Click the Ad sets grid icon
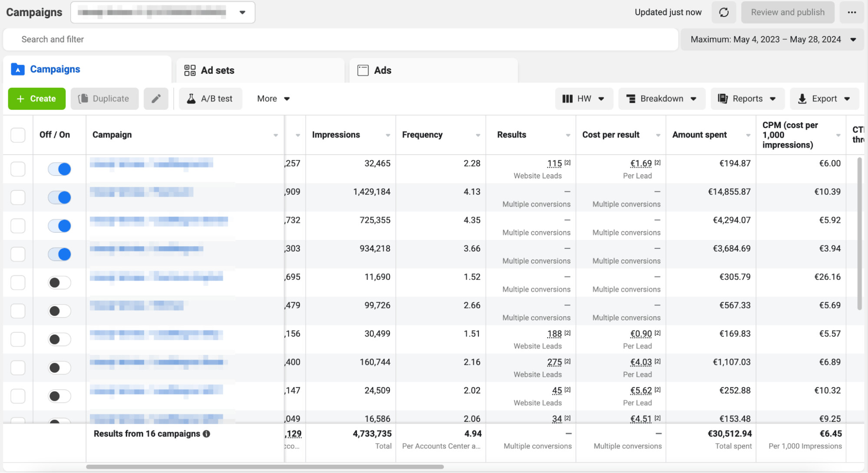This screenshot has height=473, width=868. pyautogui.click(x=190, y=70)
